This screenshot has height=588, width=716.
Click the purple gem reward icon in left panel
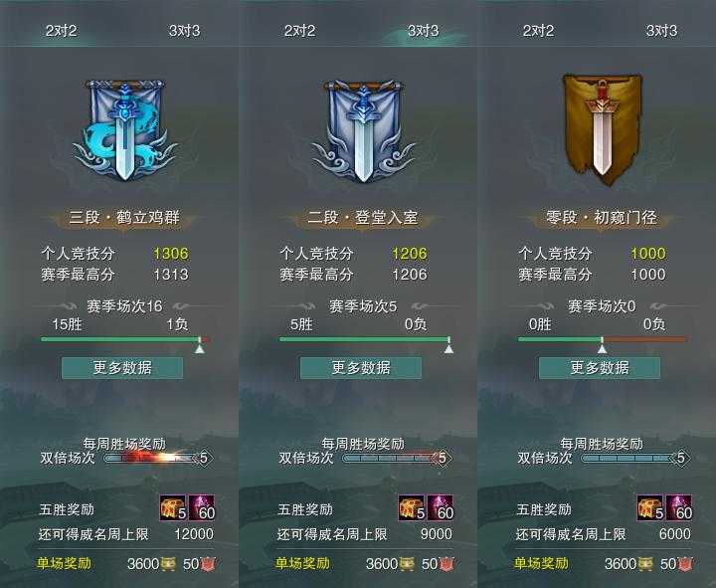point(202,508)
